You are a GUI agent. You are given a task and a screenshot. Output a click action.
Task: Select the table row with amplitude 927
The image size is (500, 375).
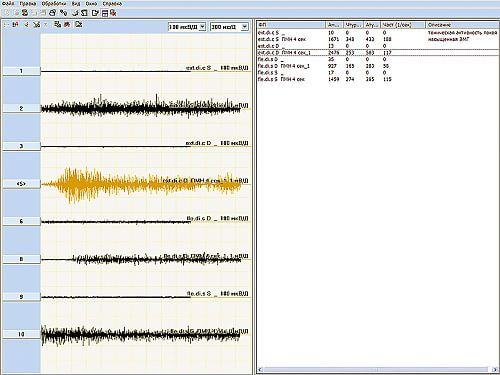pos(378,66)
